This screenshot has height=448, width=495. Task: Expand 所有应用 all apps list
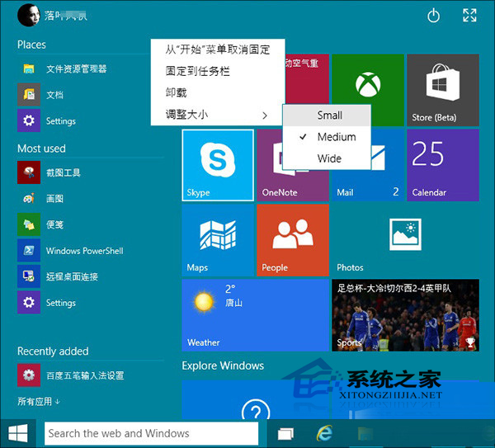click(x=39, y=402)
